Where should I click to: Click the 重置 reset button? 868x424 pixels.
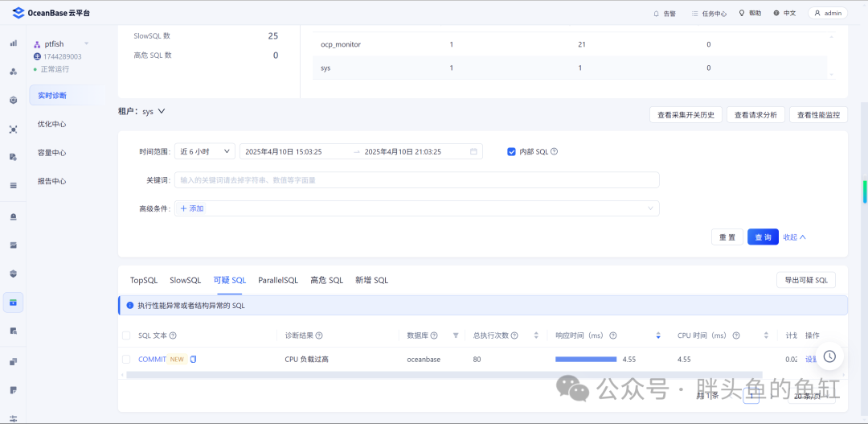(x=727, y=237)
